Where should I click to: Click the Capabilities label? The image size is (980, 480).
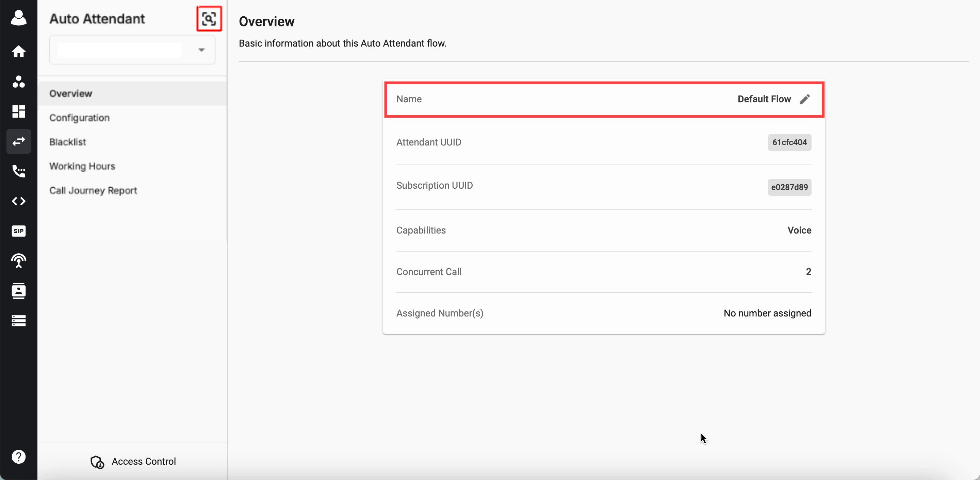(421, 230)
